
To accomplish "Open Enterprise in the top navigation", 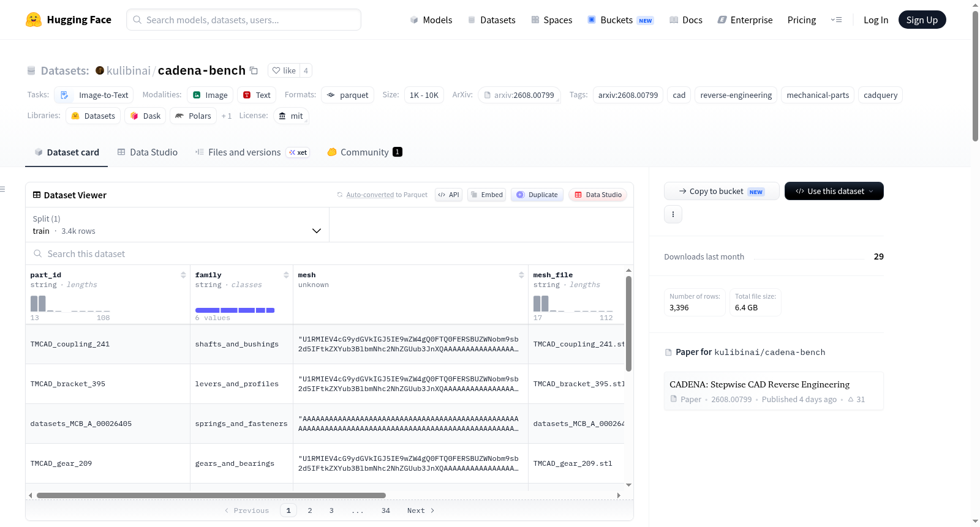I will (x=745, y=20).
